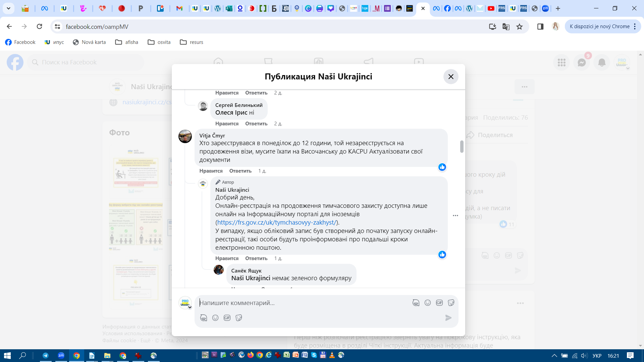Reload the current page
The width and height of the screenshot is (644, 362).
pyautogui.click(x=39, y=26)
